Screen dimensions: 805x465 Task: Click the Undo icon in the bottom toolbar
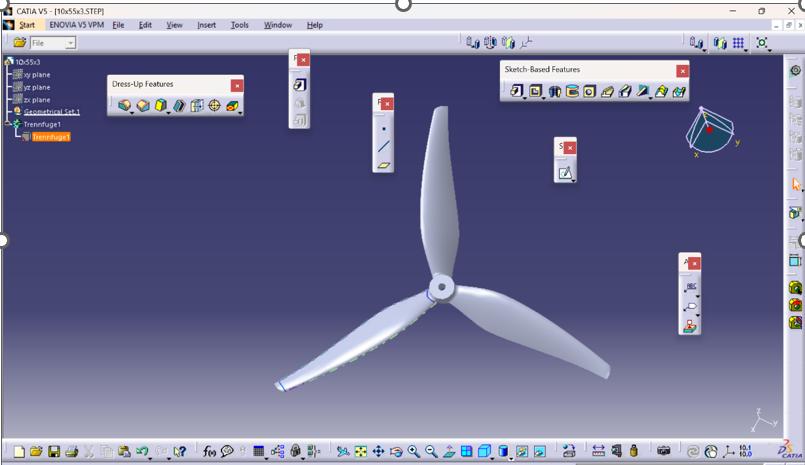(141, 451)
